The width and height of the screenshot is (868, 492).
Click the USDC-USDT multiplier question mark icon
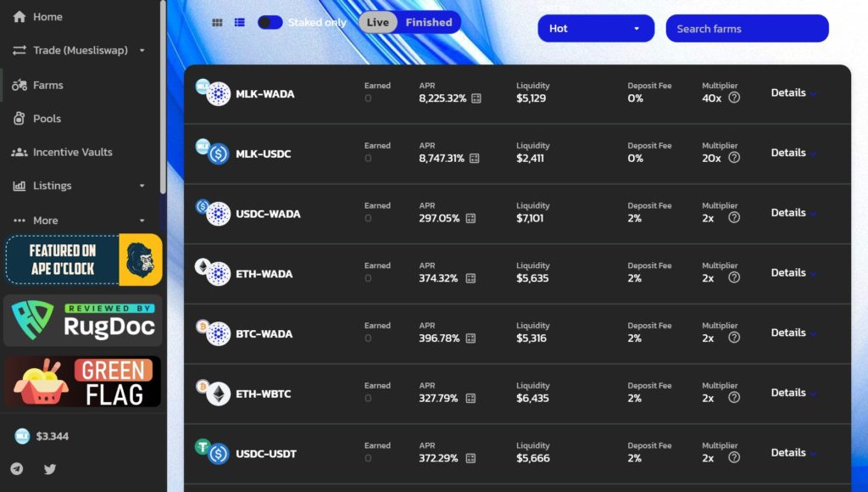point(734,457)
